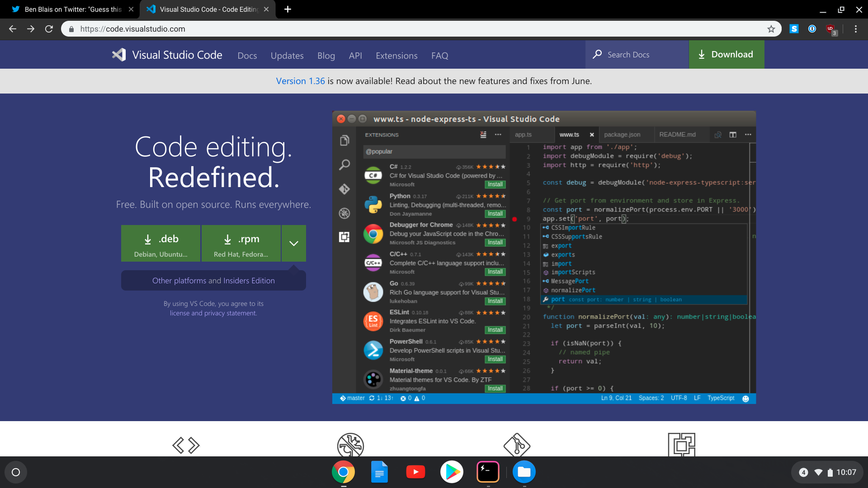
Task: Click the green Download button in header
Action: (x=726, y=54)
